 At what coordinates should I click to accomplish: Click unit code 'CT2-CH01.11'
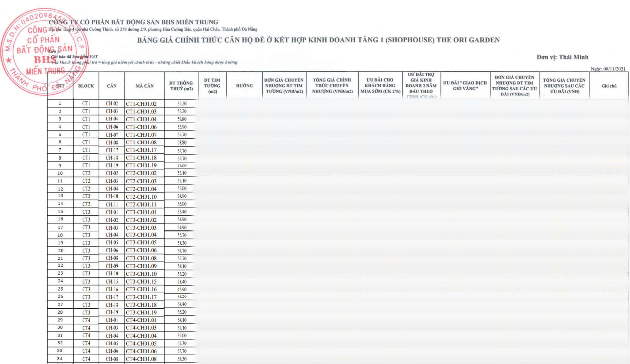(x=141, y=205)
